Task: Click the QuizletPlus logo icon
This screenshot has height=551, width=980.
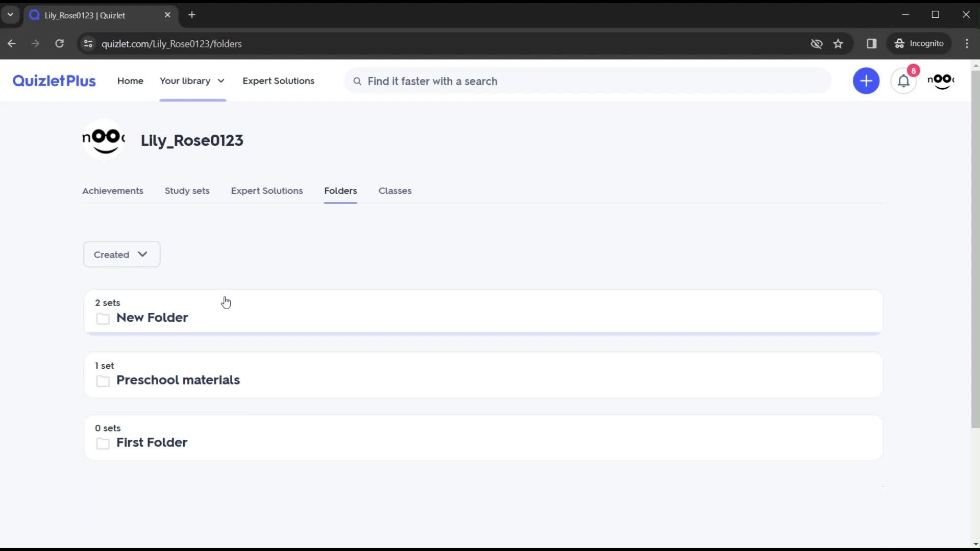Action: click(x=54, y=81)
